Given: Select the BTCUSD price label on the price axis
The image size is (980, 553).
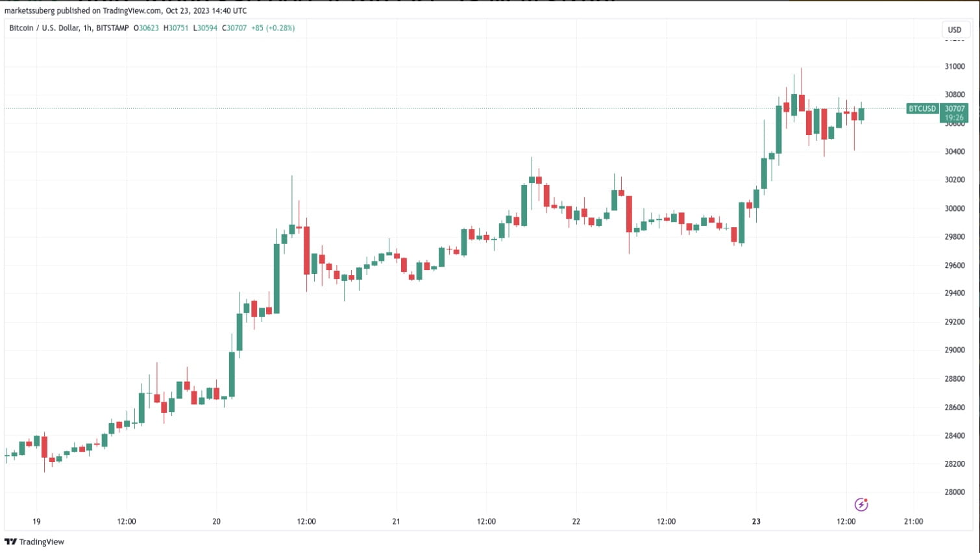Looking at the screenshot, I should (x=922, y=109).
